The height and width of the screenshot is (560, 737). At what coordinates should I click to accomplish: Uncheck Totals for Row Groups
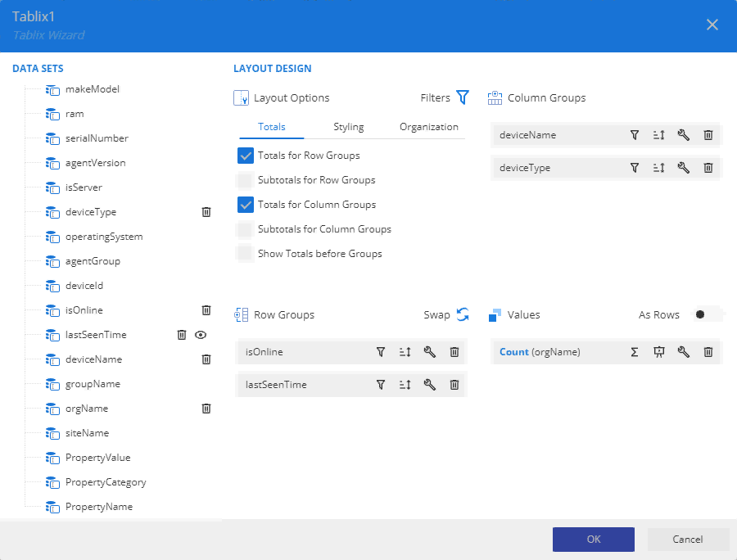click(x=246, y=156)
